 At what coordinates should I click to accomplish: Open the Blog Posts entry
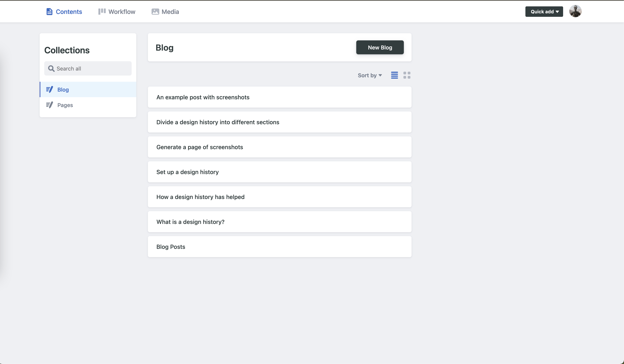[171, 247]
